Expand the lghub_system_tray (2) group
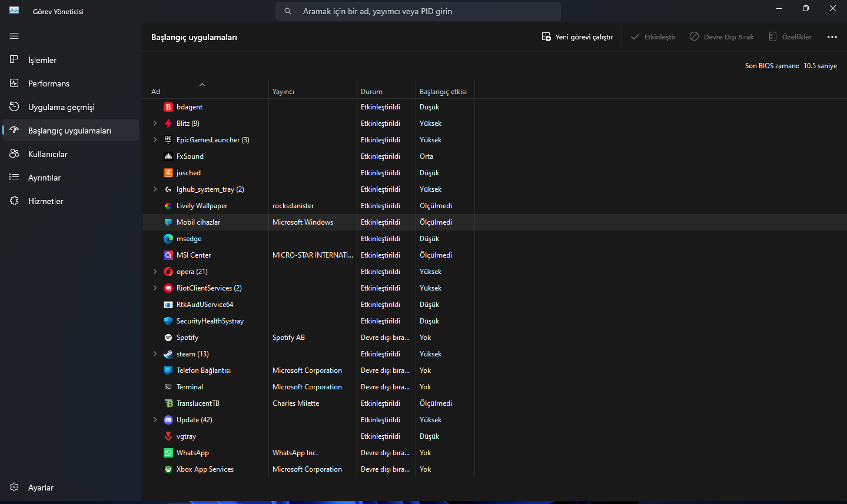 coord(155,189)
